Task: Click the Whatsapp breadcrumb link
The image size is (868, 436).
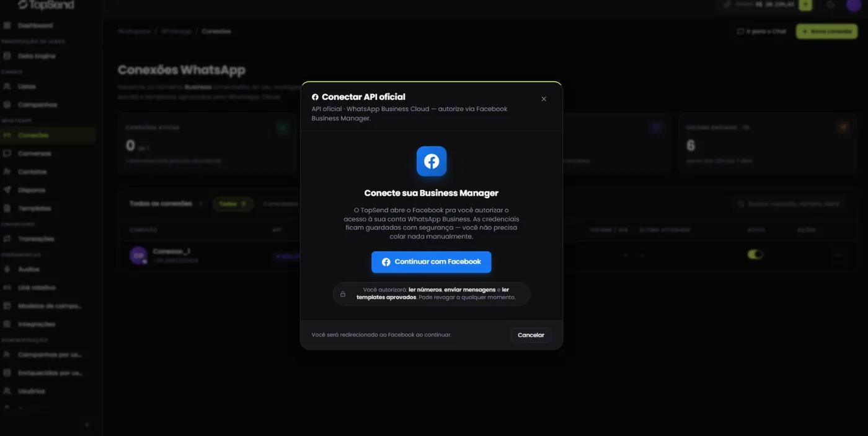Action: [176, 32]
